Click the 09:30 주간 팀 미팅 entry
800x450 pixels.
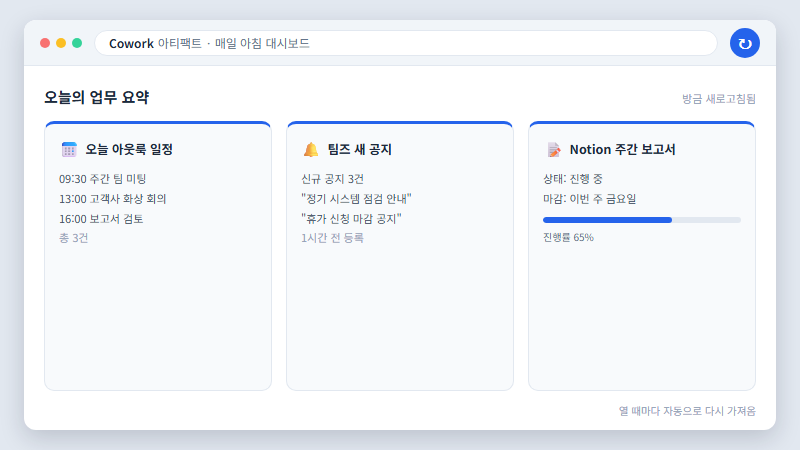pos(103,179)
